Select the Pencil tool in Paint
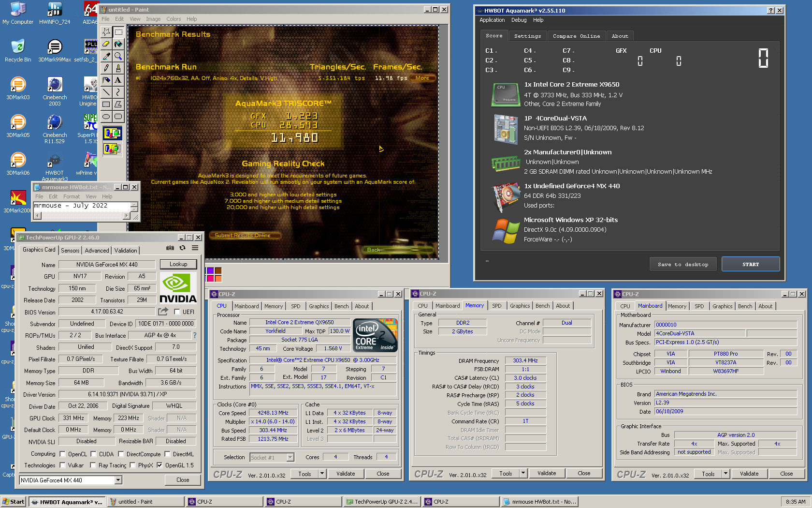Screen dimensions: 812x508 106,68
